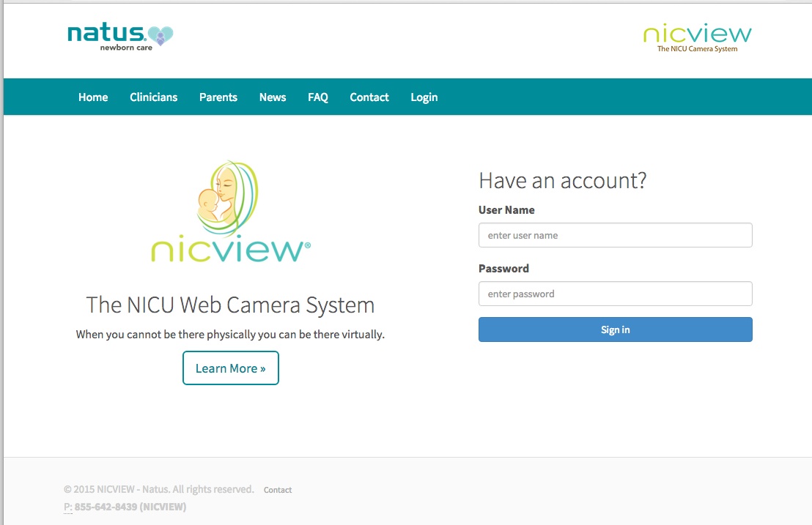This screenshot has height=525, width=812.
Task: Click the nicview NICU Camera System logo
Action: 698,38
